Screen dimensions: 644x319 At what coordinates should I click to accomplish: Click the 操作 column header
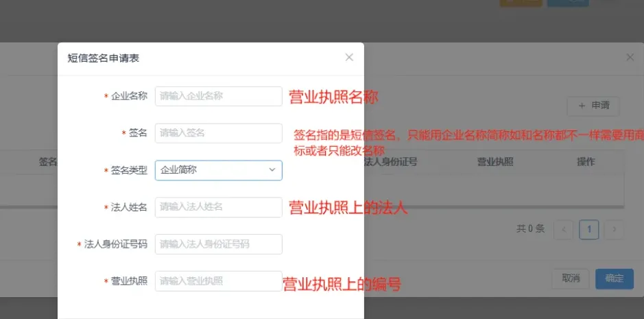[585, 163]
